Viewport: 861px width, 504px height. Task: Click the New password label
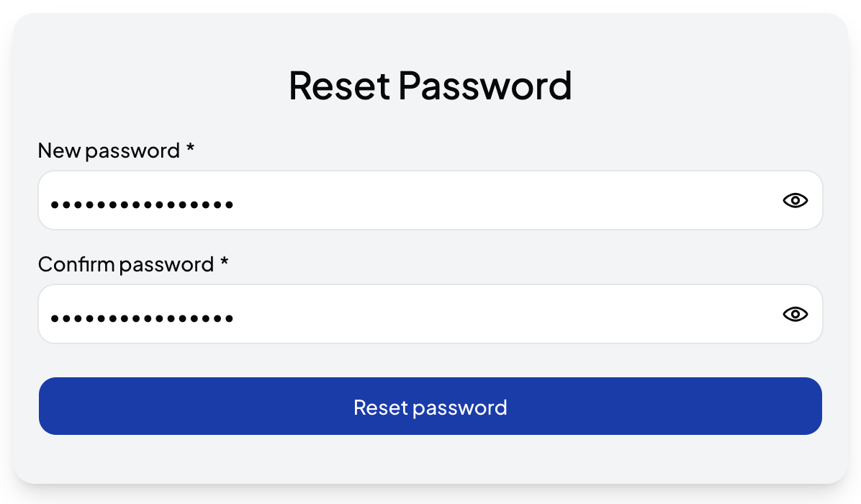pos(109,150)
